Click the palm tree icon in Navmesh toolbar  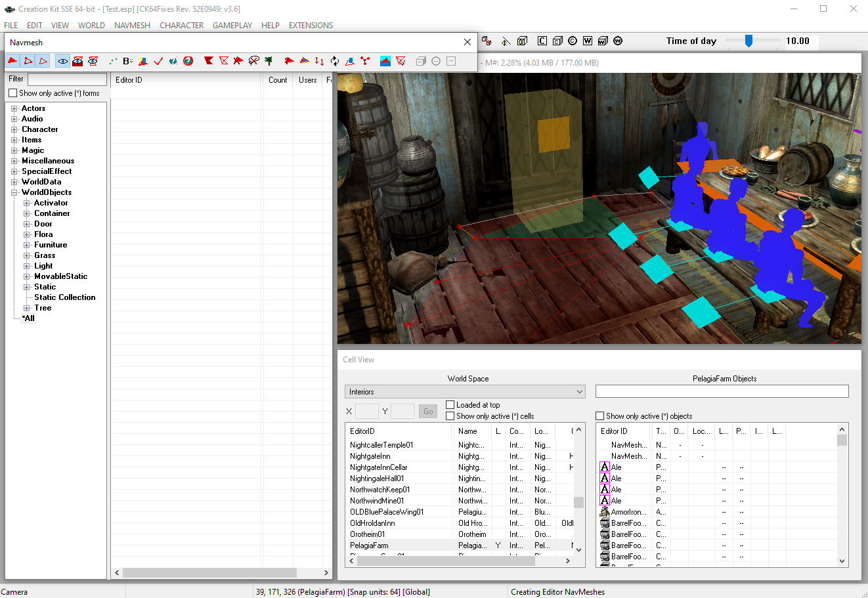269,61
